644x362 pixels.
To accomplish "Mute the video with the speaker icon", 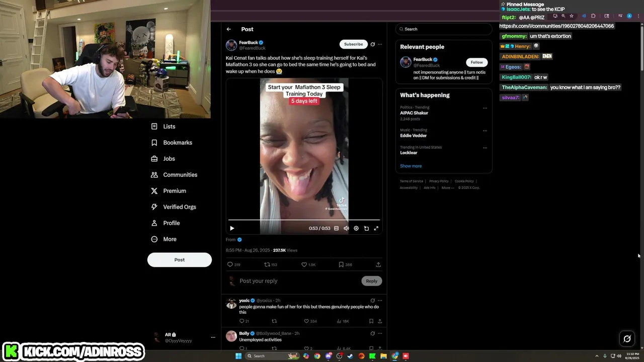I will pos(346,228).
